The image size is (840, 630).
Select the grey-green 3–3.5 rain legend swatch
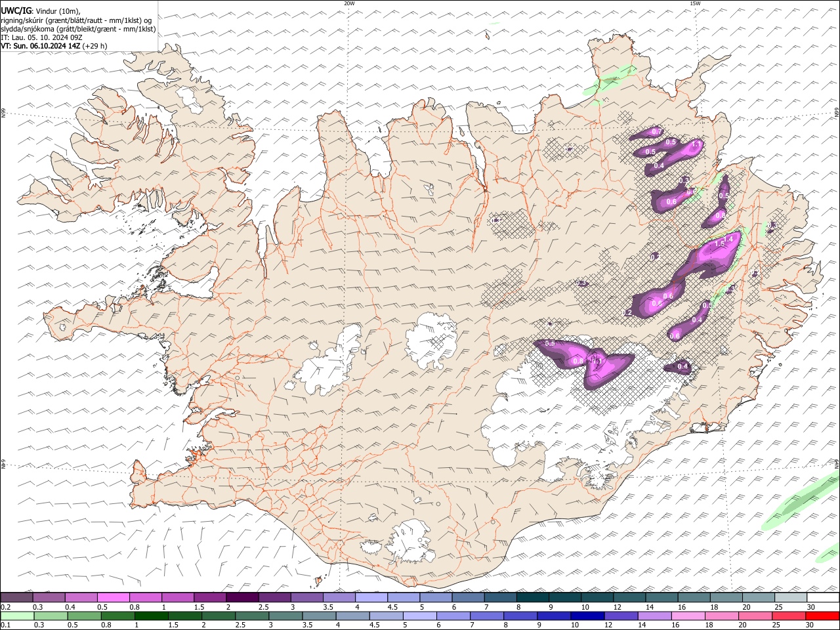[x=285, y=616]
